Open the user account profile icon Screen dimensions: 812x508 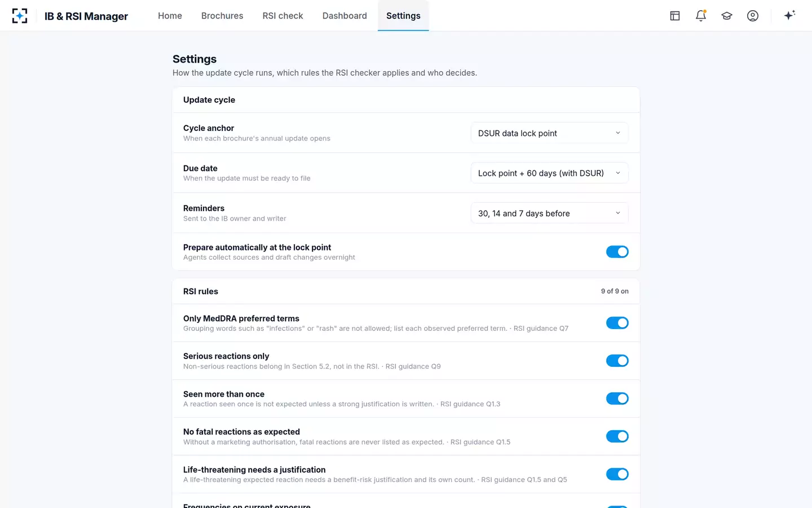coord(753,16)
